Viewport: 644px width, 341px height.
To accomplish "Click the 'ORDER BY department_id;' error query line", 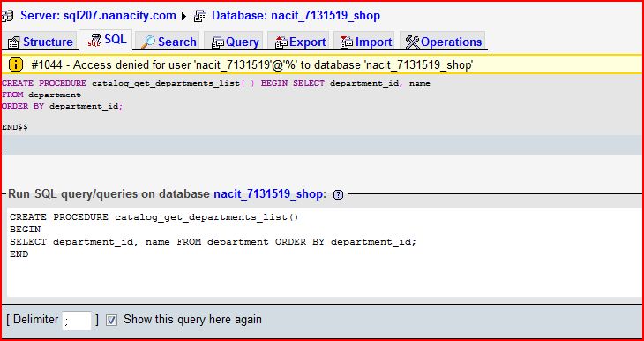I will click(x=62, y=106).
